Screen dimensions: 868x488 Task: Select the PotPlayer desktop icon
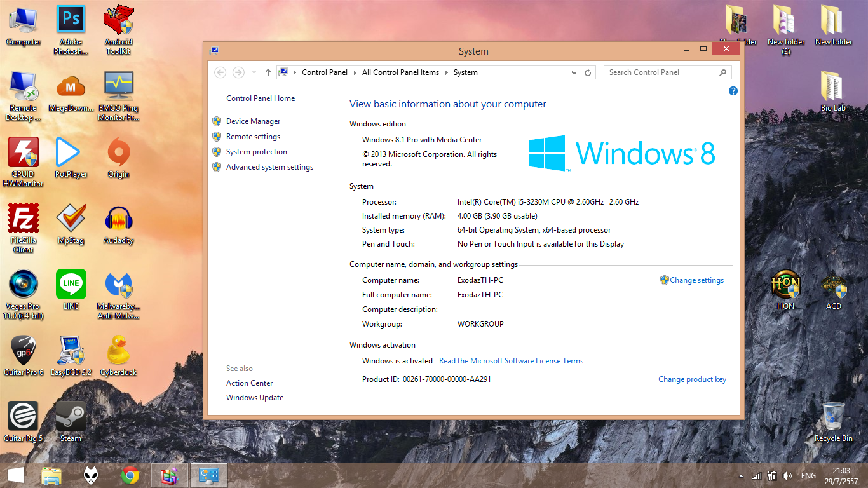pyautogui.click(x=71, y=158)
